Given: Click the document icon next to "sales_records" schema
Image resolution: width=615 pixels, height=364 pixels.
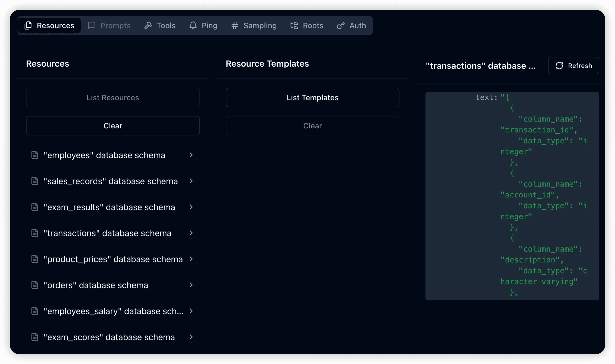Looking at the screenshot, I should coord(35,181).
